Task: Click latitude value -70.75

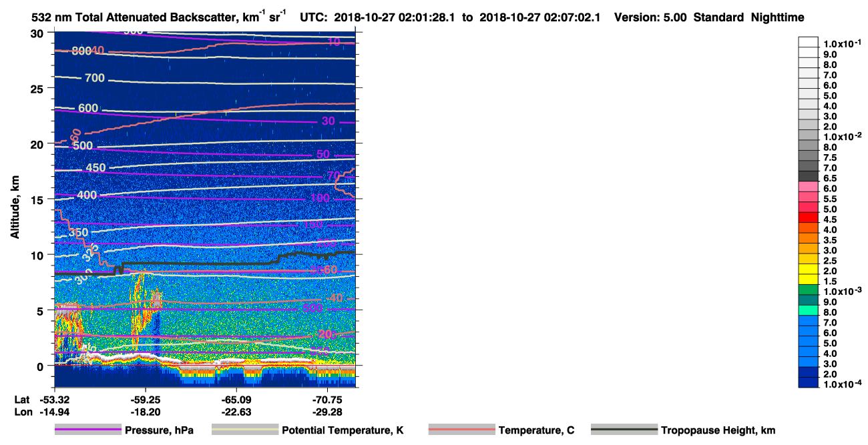Action: point(327,400)
